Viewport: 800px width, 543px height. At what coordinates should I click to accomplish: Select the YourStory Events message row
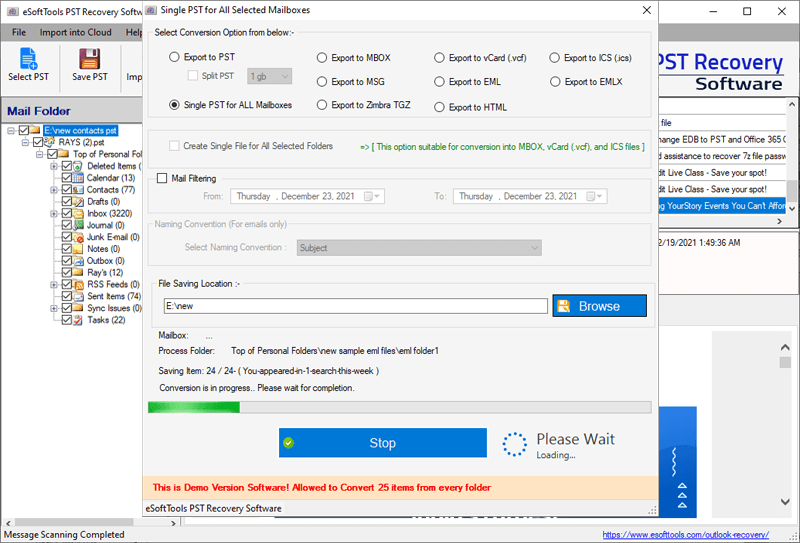click(722, 206)
